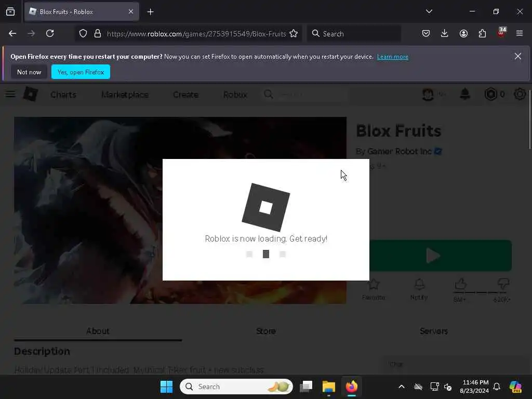
Task: Open a new browser tab
Action: click(x=150, y=11)
